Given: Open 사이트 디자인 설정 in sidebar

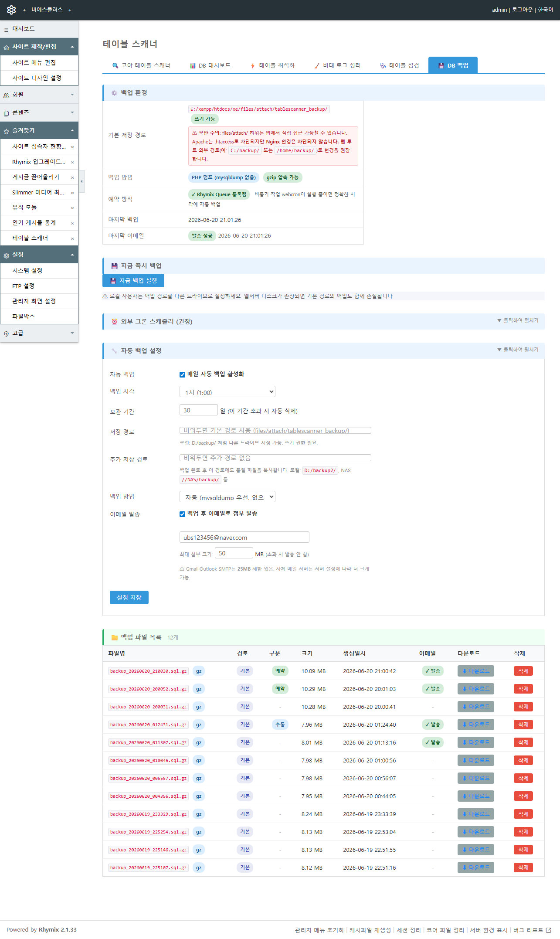Looking at the screenshot, I should 39,78.
